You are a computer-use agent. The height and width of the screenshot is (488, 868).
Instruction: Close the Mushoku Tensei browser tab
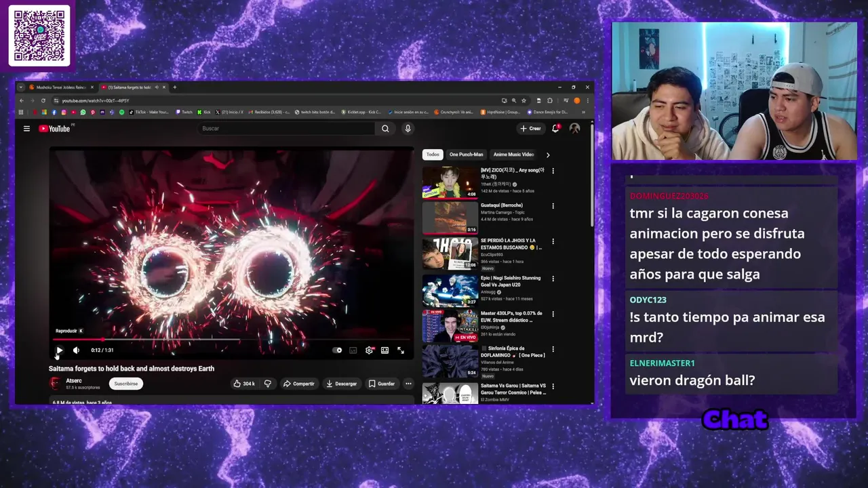pos(92,87)
